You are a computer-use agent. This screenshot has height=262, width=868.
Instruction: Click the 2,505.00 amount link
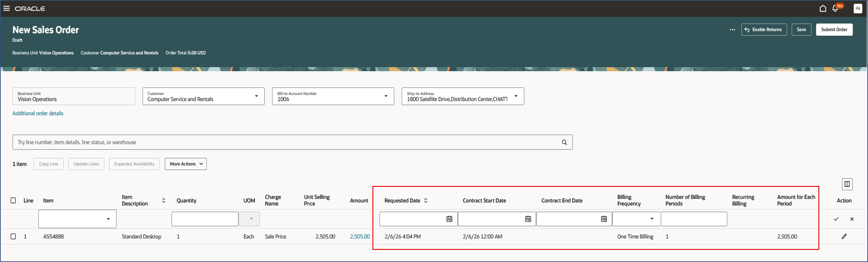click(x=360, y=236)
